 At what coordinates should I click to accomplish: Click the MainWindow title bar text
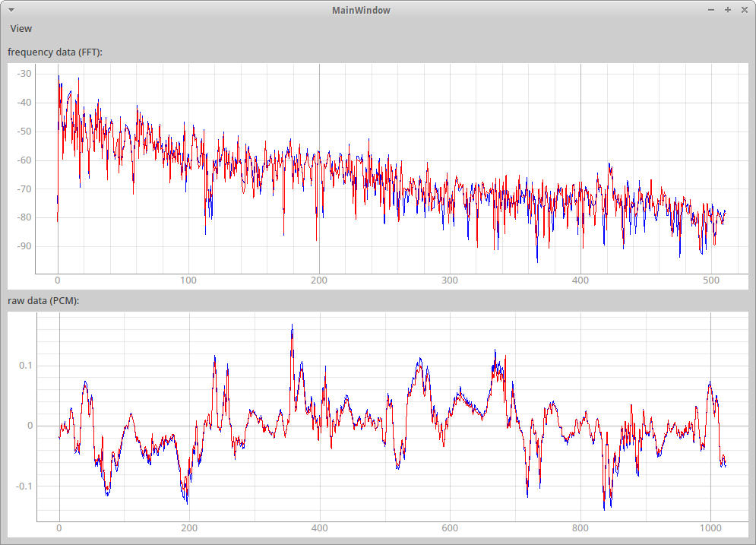pyautogui.click(x=361, y=10)
